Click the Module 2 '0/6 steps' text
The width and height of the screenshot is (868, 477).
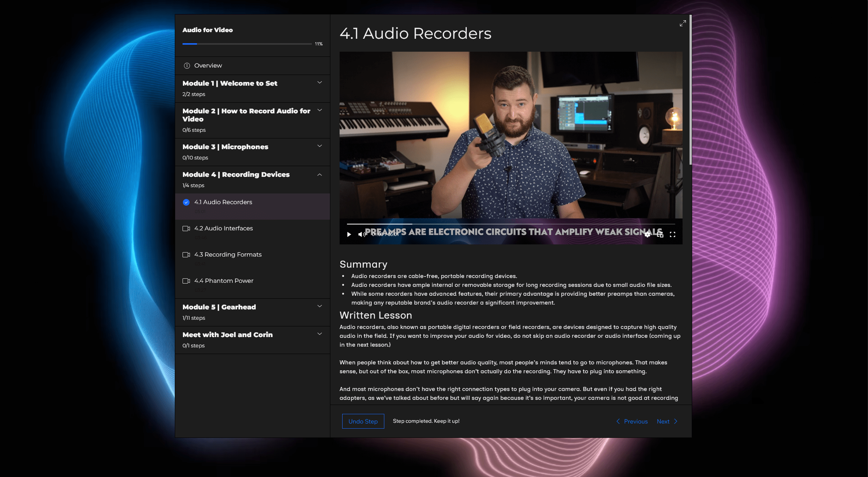194,130
